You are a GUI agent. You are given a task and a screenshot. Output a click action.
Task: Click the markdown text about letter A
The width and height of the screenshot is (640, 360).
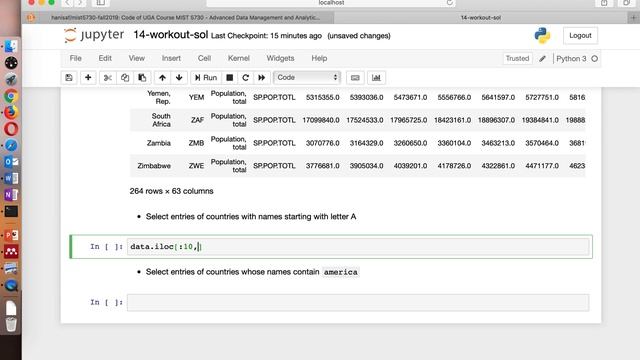(251, 217)
